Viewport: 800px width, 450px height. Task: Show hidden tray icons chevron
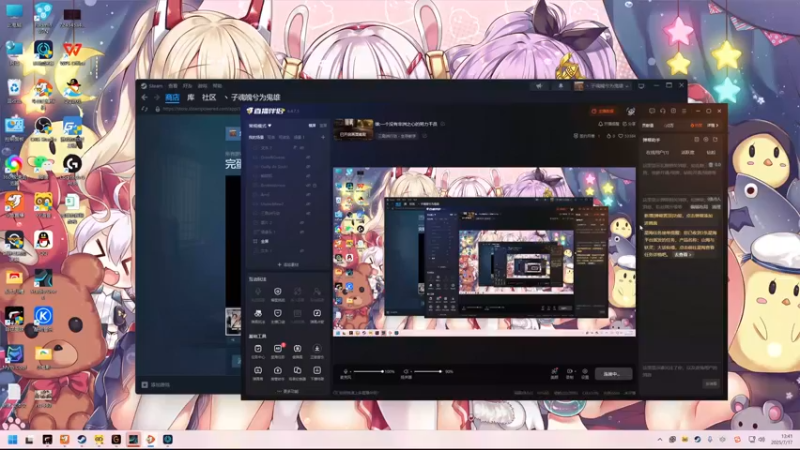[660, 439]
